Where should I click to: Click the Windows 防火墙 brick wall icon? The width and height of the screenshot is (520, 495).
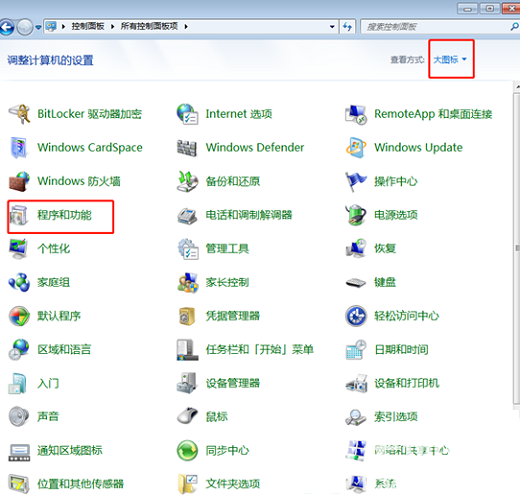tap(19, 181)
